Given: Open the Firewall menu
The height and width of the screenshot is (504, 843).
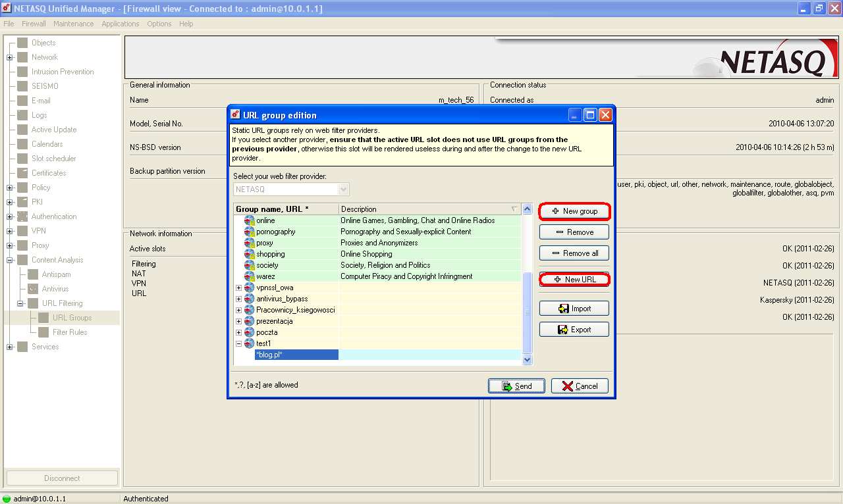Looking at the screenshot, I should tap(34, 24).
